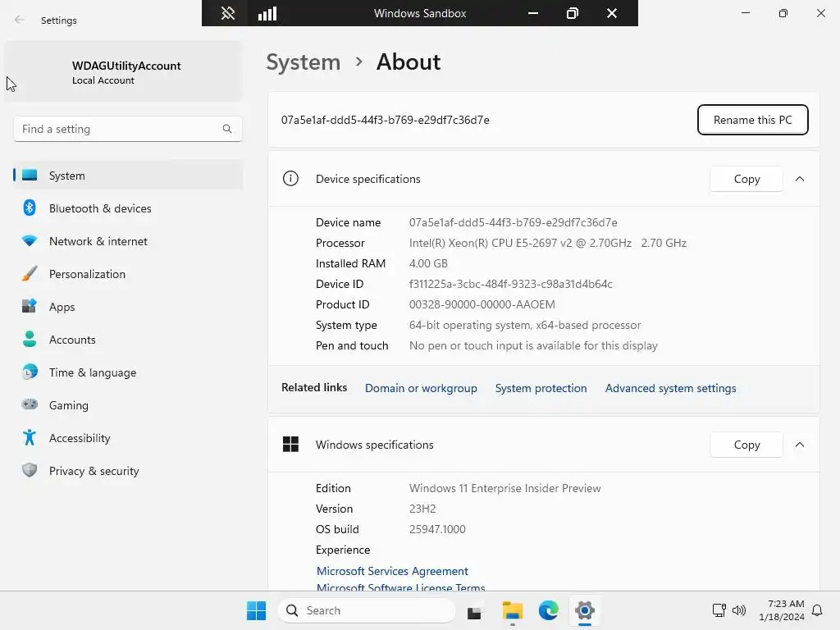Open System protection link
This screenshot has width=840, height=630.
541,388
